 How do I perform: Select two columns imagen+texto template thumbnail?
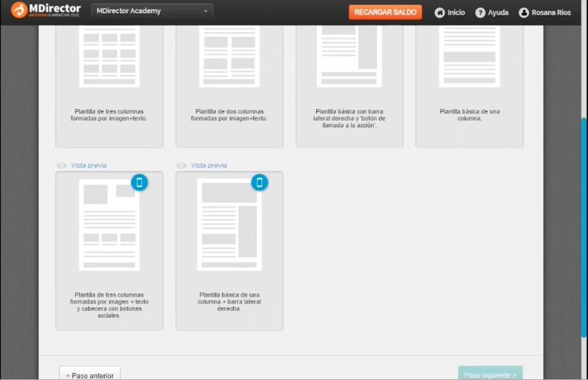point(229,56)
